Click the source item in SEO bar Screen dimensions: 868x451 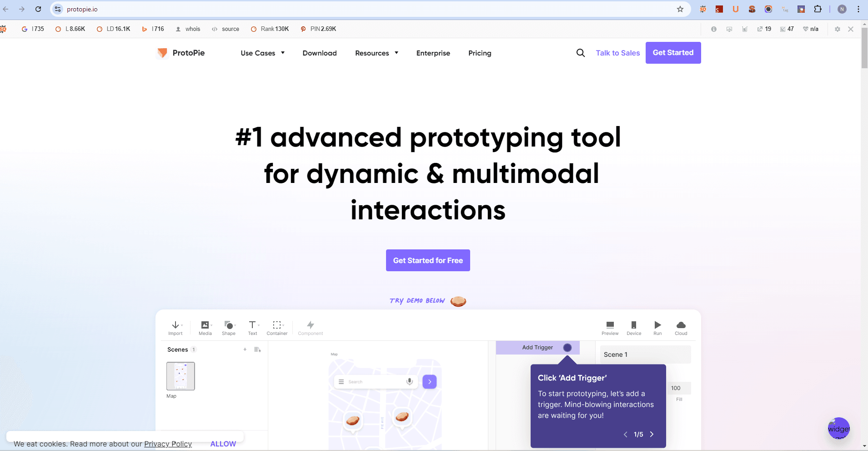tap(226, 29)
